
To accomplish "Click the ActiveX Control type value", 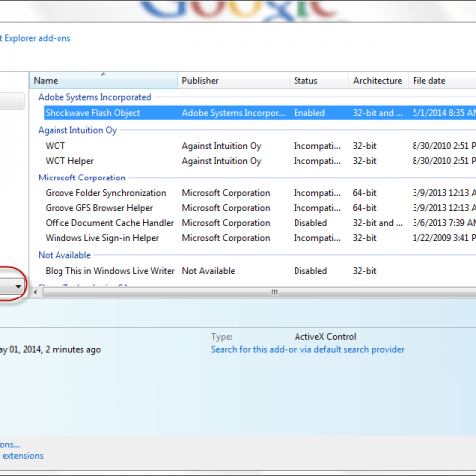I will pyautogui.click(x=325, y=337).
